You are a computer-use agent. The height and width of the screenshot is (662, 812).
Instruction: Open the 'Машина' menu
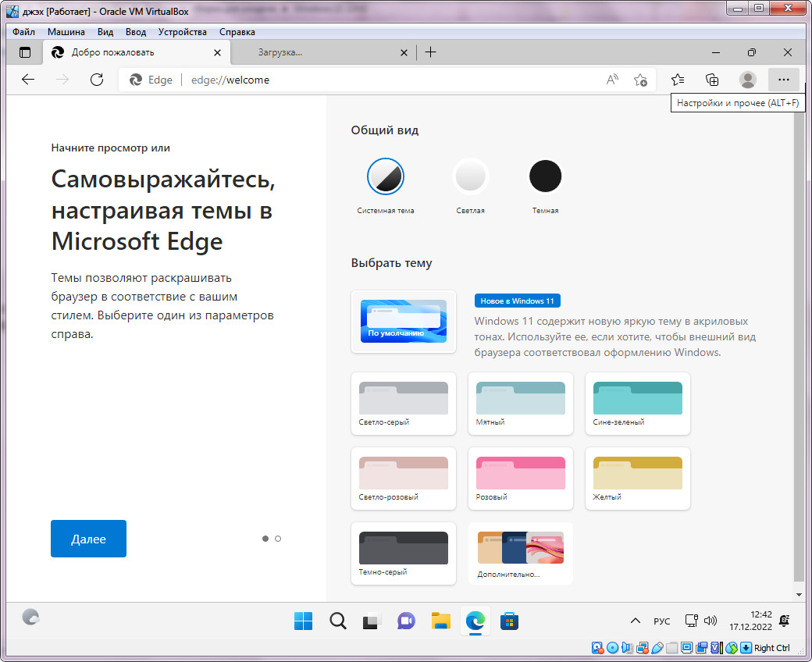[66, 31]
